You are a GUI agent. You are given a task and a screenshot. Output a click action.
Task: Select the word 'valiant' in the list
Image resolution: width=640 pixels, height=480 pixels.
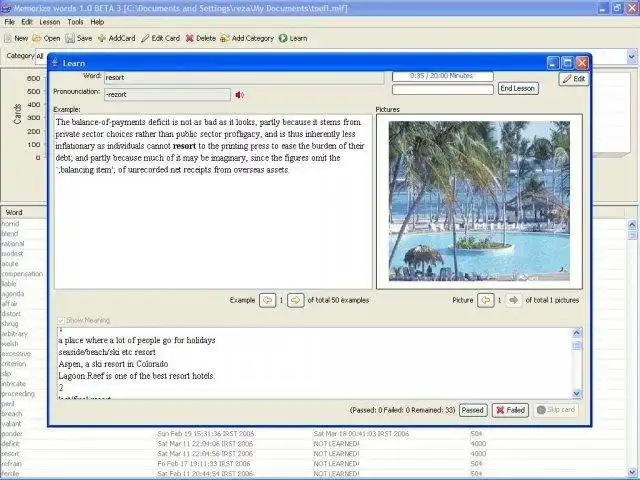click(x=11, y=424)
